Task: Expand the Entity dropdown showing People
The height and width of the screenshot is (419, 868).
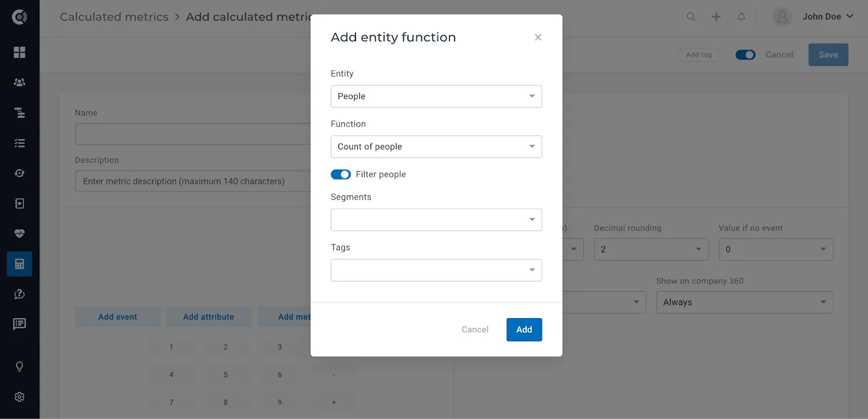Action: (436, 96)
